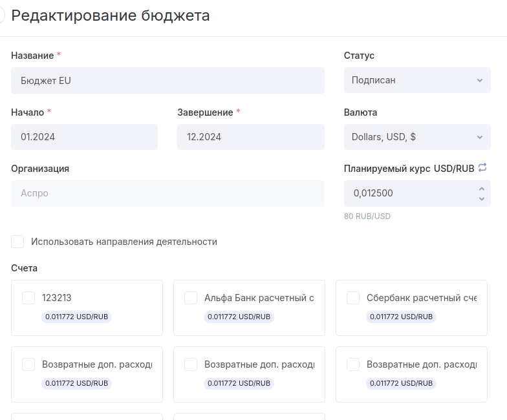Image resolution: width=507 pixels, height=420 pixels.
Task: Decrease planned rate with the down arrow
Action: [x=481, y=199]
